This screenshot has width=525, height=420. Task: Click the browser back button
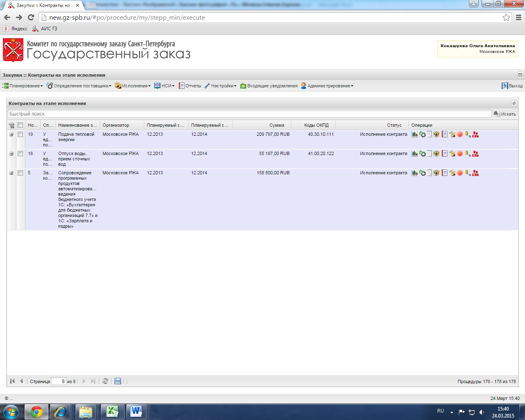[x=7, y=17]
